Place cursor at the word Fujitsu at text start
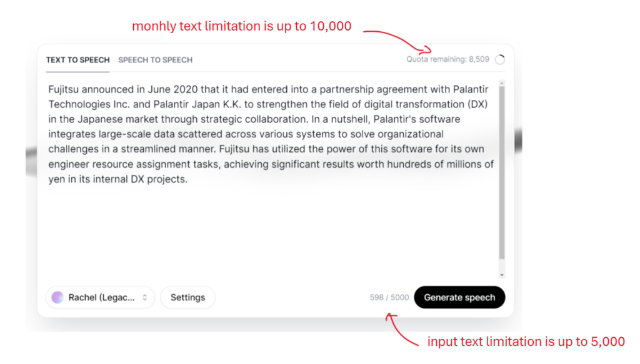 coord(64,89)
